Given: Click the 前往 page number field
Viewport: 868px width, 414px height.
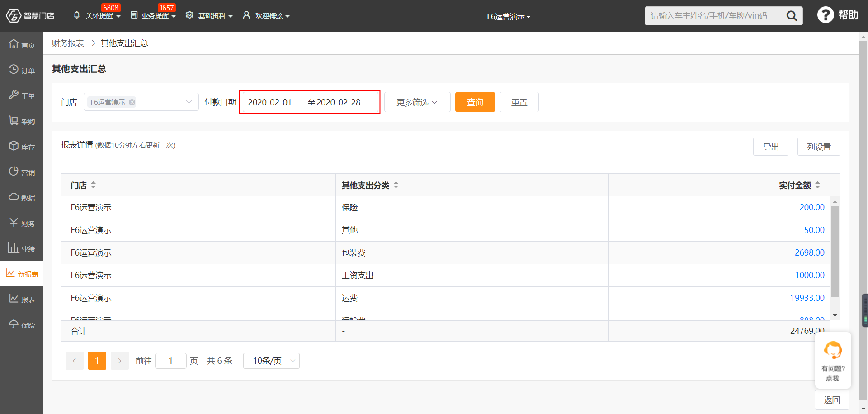Looking at the screenshot, I should click(170, 361).
